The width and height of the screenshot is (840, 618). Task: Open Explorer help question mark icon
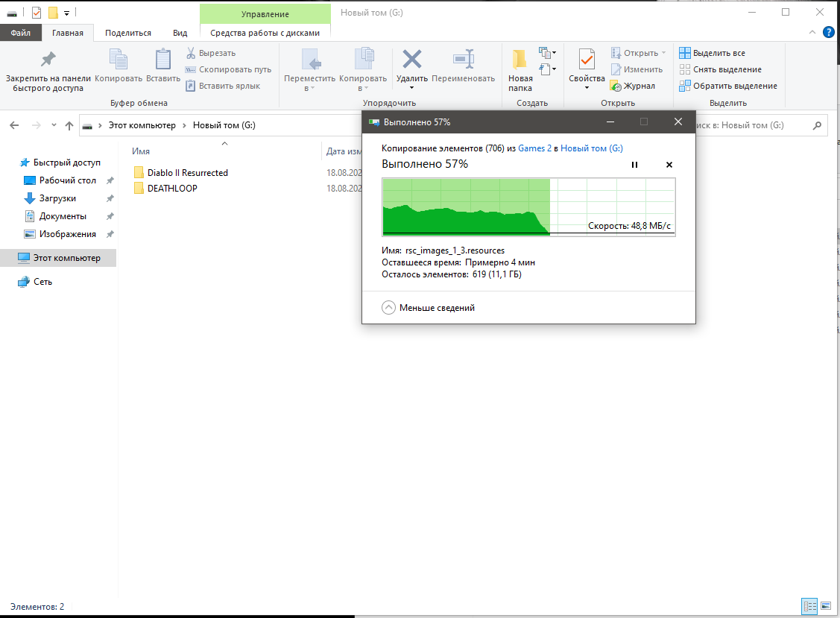pyautogui.click(x=828, y=33)
